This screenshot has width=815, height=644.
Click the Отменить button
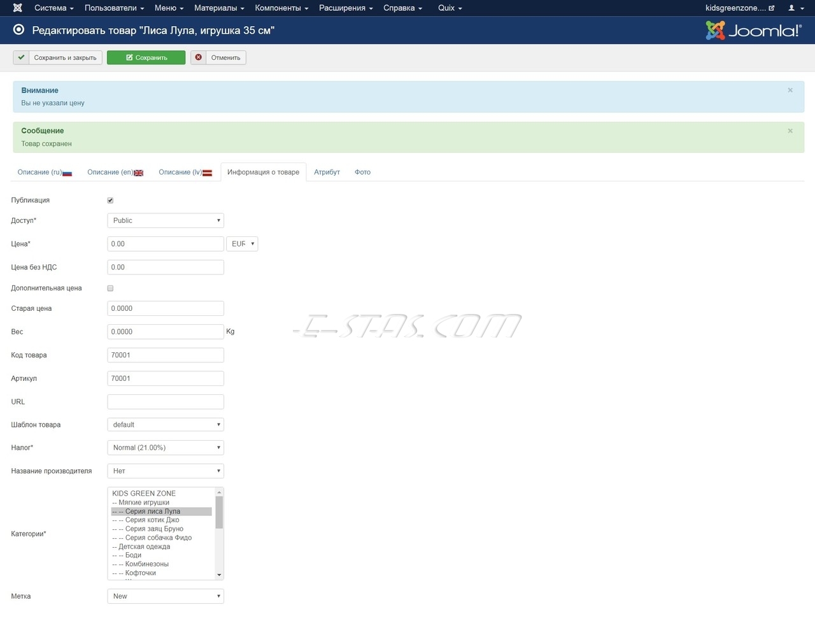click(x=218, y=57)
